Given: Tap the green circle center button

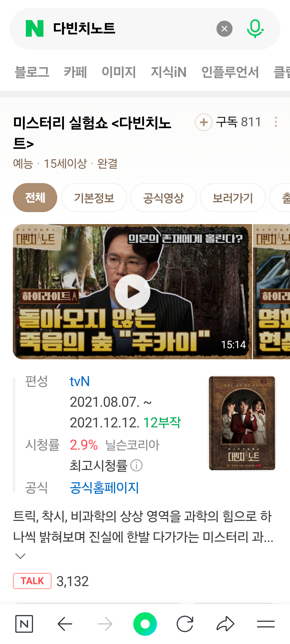Looking at the screenshot, I should coord(145,624).
